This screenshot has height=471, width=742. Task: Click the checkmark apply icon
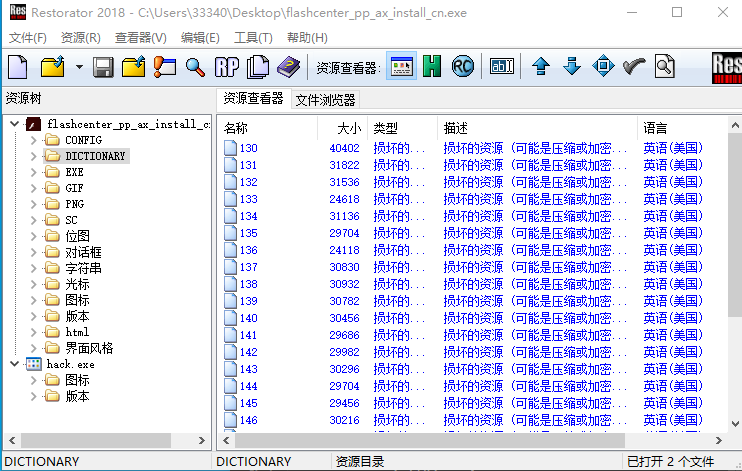[634, 66]
